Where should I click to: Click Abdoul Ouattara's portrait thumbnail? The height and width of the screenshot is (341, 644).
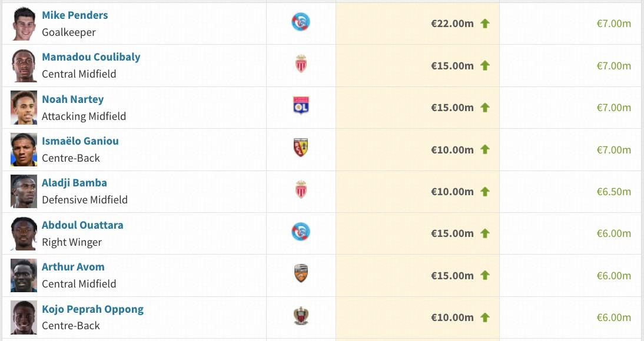tap(24, 233)
